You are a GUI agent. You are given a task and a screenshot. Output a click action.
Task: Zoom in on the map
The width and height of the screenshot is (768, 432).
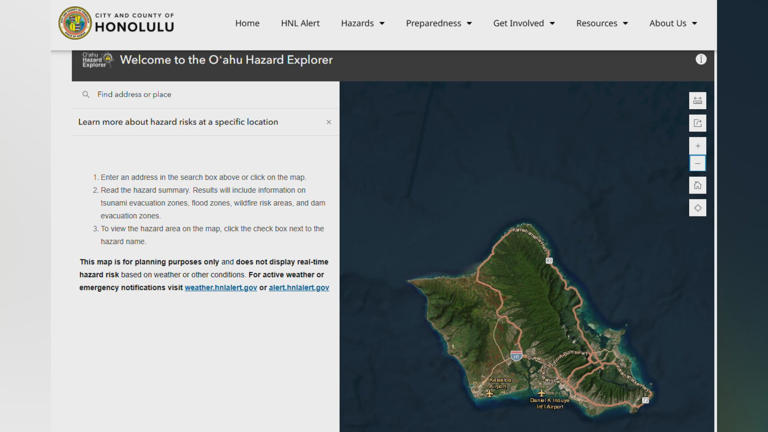697,146
